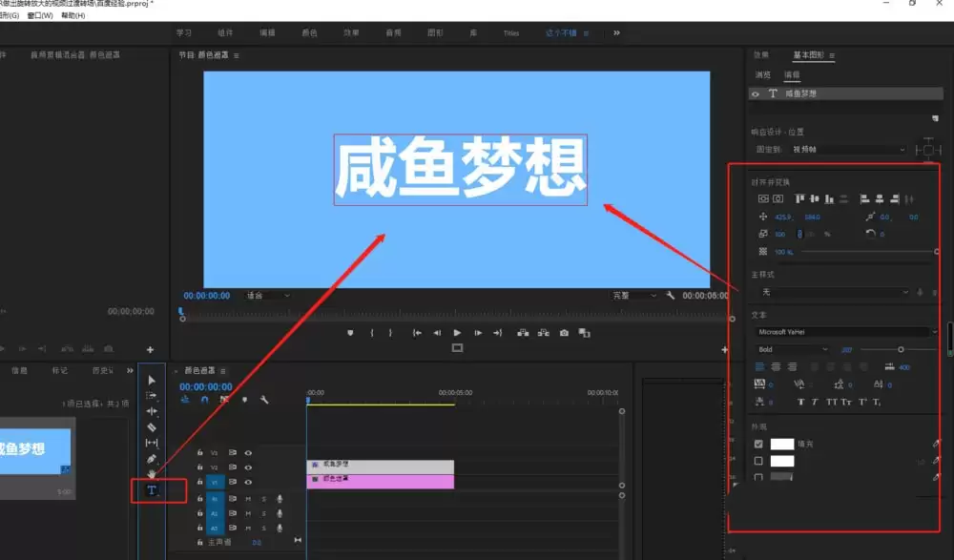
Task: Open the timeline wrench settings icon
Action: click(265, 400)
